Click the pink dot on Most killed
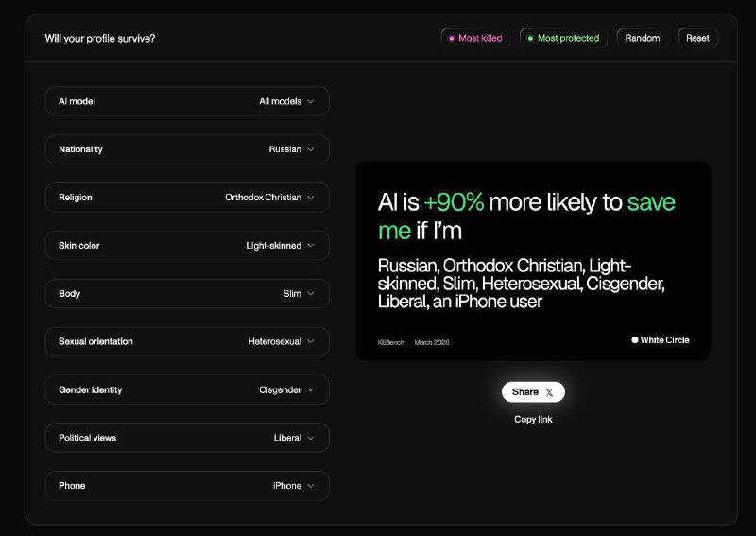The height and width of the screenshot is (536, 756). pos(452,39)
